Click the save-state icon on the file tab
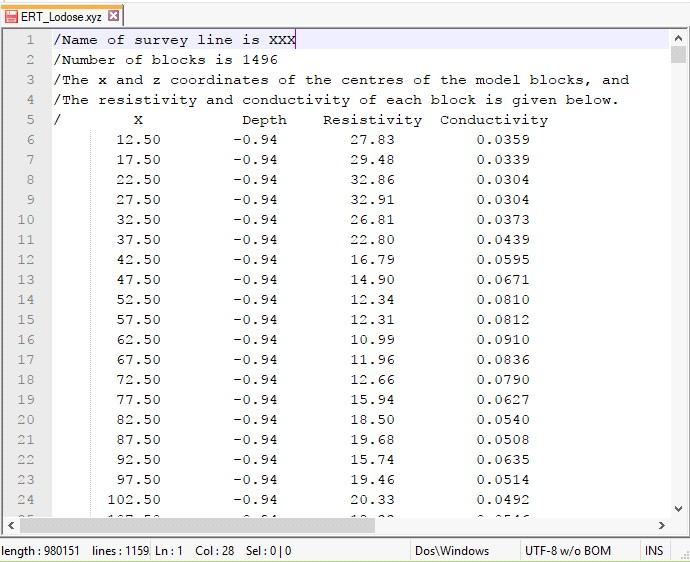This screenshot has width=690, height=562. click(x=12, y=16)
